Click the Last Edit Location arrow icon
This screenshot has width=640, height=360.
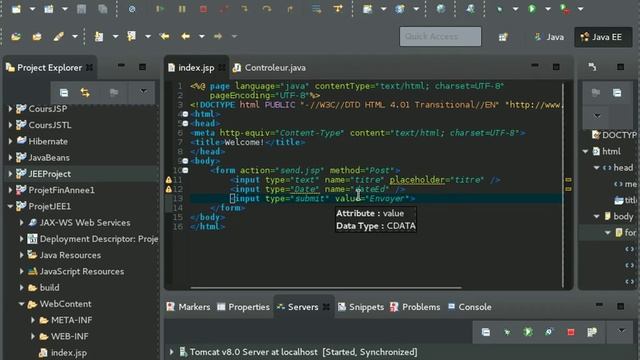point(164,36)
